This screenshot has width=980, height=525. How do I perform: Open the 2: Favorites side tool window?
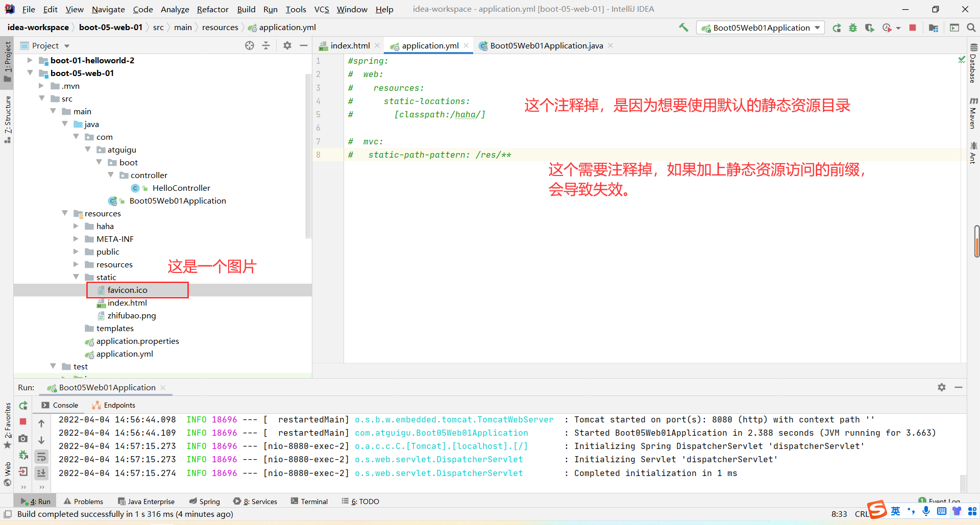point(8,425)
